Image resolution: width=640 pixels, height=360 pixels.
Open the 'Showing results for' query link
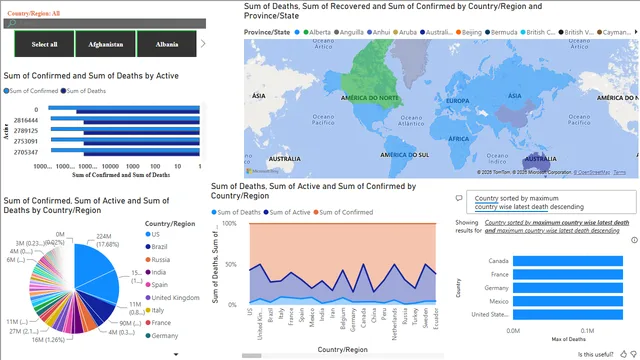point(557,227)
